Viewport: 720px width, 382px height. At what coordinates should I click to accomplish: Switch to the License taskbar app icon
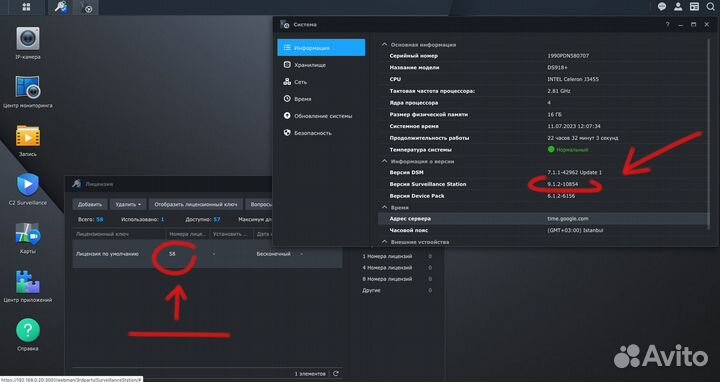tap(60, 7)
